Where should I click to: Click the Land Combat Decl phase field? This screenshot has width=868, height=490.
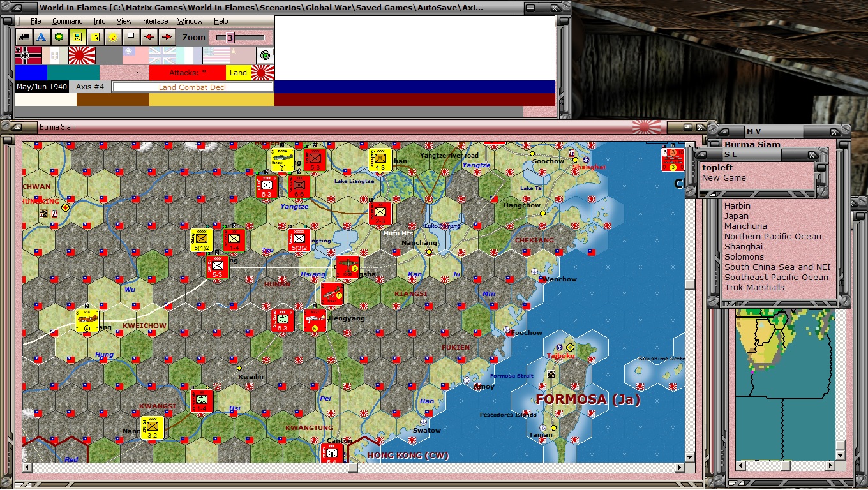tap(192, 87)
